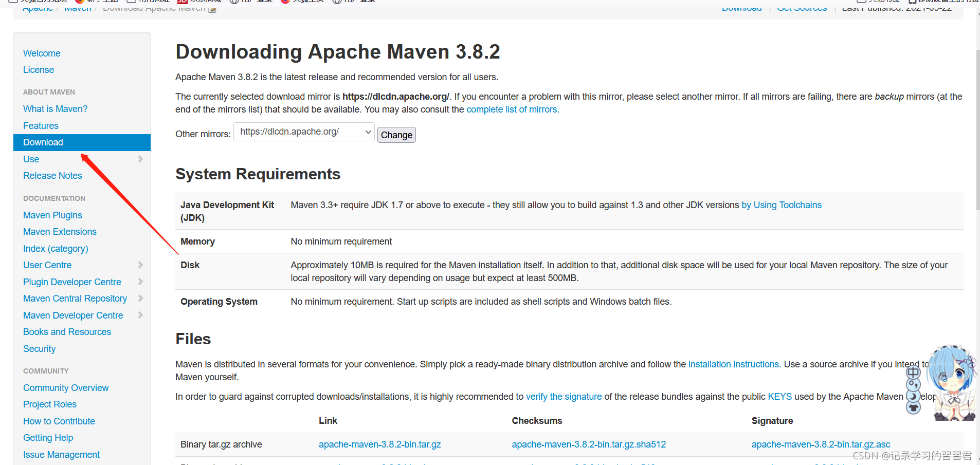Click the Checksums column header
The image size is (980, 465).
tap(537, 421)
